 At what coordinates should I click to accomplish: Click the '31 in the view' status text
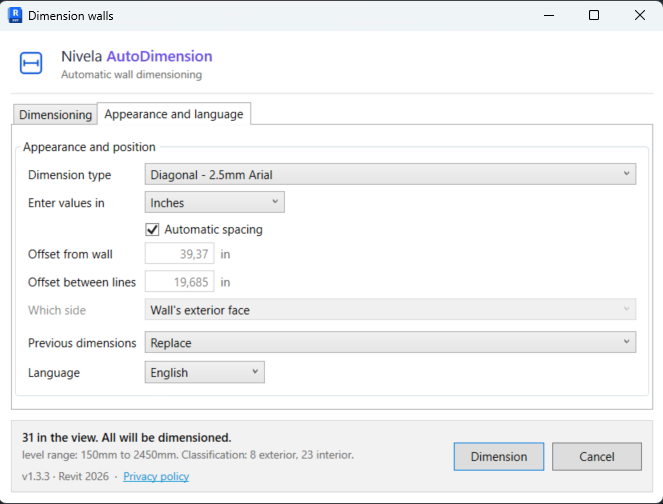pyautogui.click(x=126, y=437)
